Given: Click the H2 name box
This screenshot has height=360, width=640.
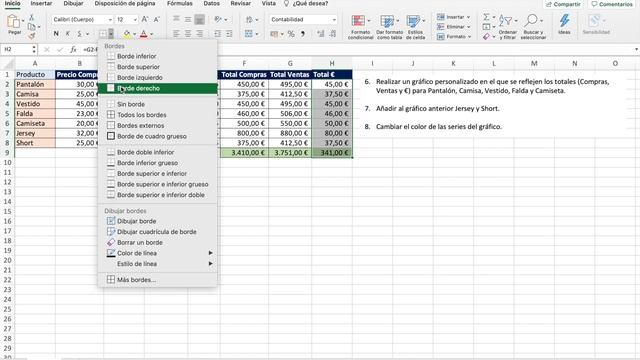Looking at the screenshot, I should (x=19, y=49).
